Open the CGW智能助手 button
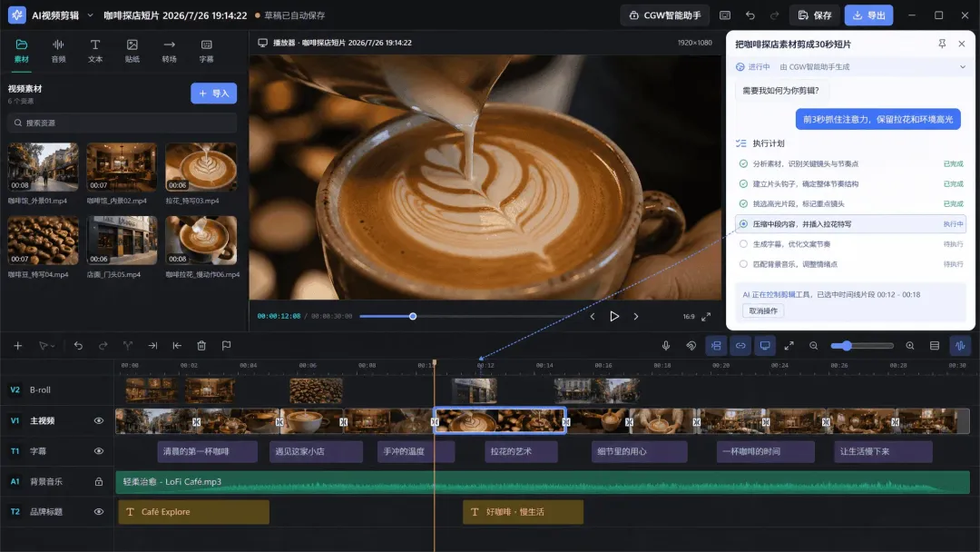 [665, 15]
